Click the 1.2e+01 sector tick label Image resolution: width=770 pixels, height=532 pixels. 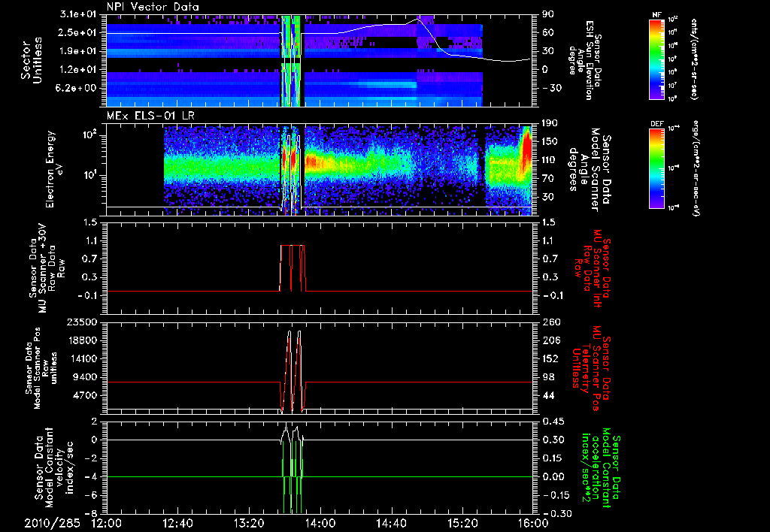[78, 69]
